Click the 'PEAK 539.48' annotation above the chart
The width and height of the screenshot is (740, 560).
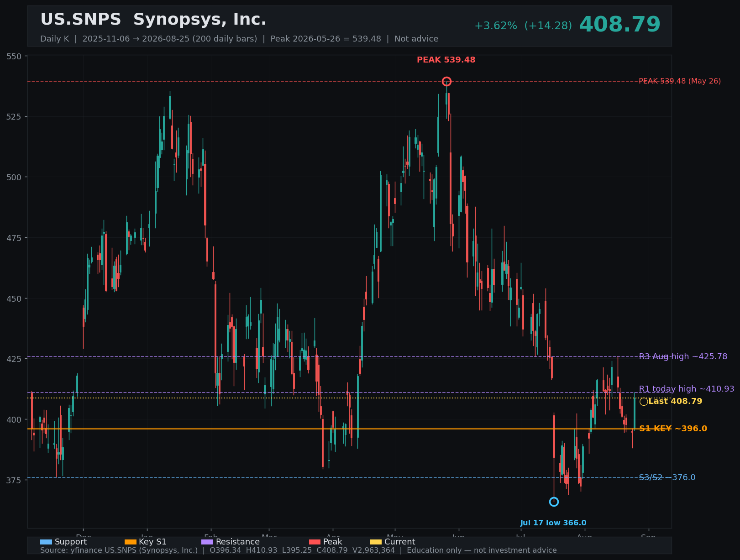pyautogui.click(x=446, y=60)
